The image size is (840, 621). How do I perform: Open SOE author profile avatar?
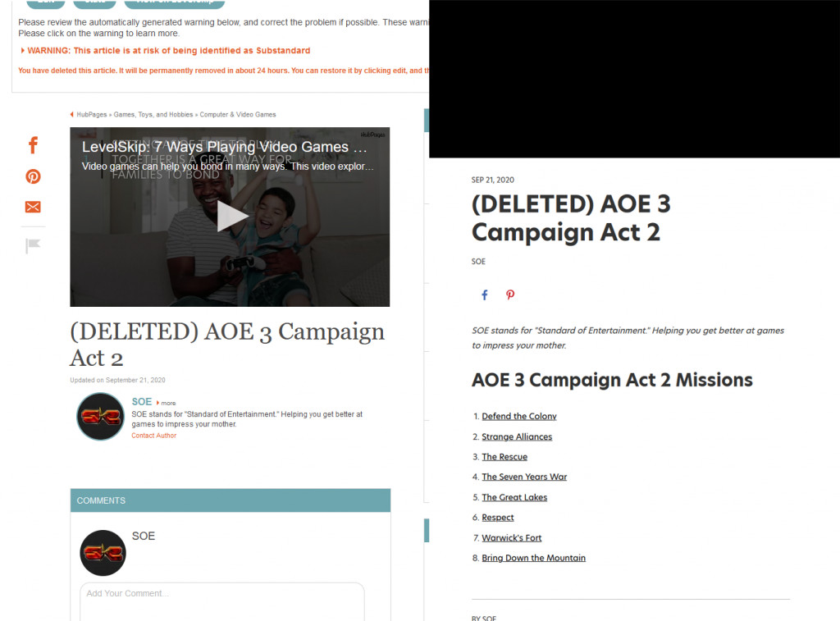point(101,416)
